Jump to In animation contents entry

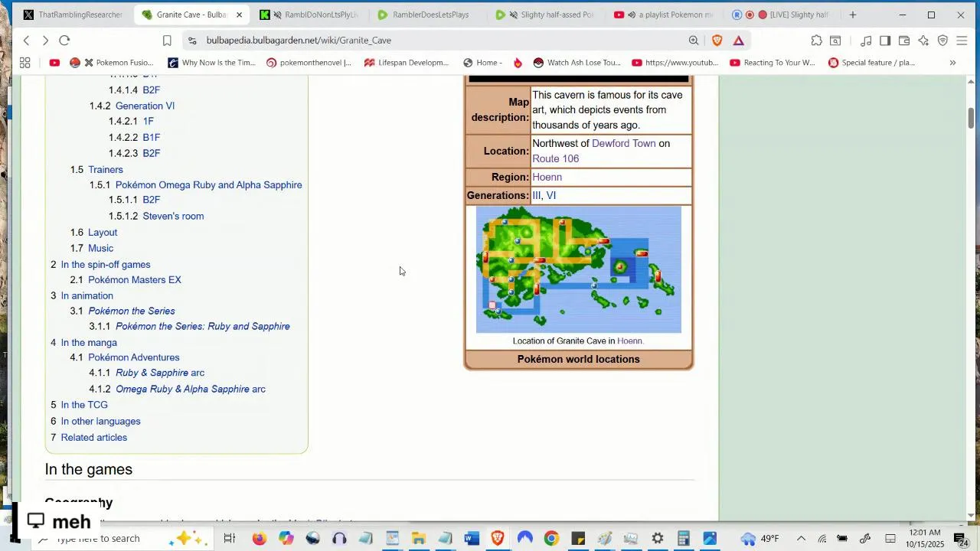pyautogui.click(x=87, y=295)
